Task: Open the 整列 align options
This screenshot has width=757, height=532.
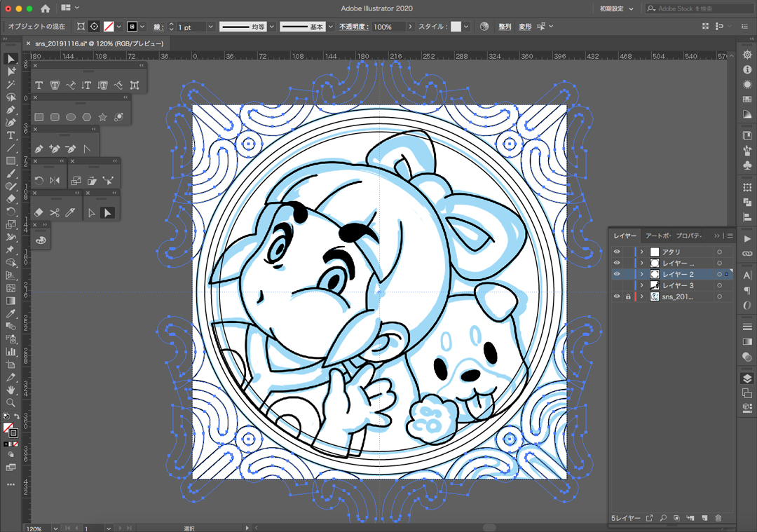Action: [x=505, y=27]
